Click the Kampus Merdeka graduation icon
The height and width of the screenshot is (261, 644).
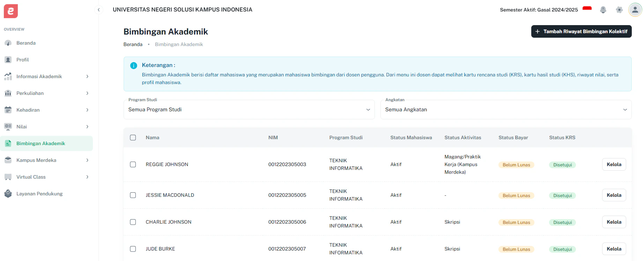click(x=8, y=160)
